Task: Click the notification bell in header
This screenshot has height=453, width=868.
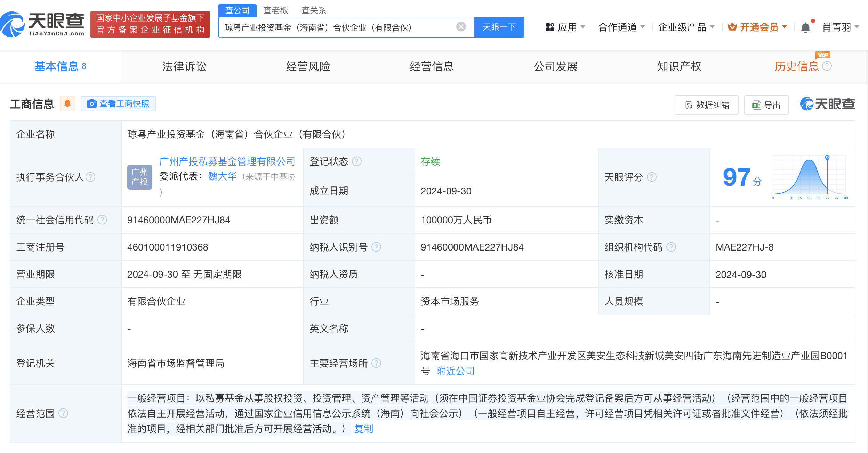Action: 805,27
